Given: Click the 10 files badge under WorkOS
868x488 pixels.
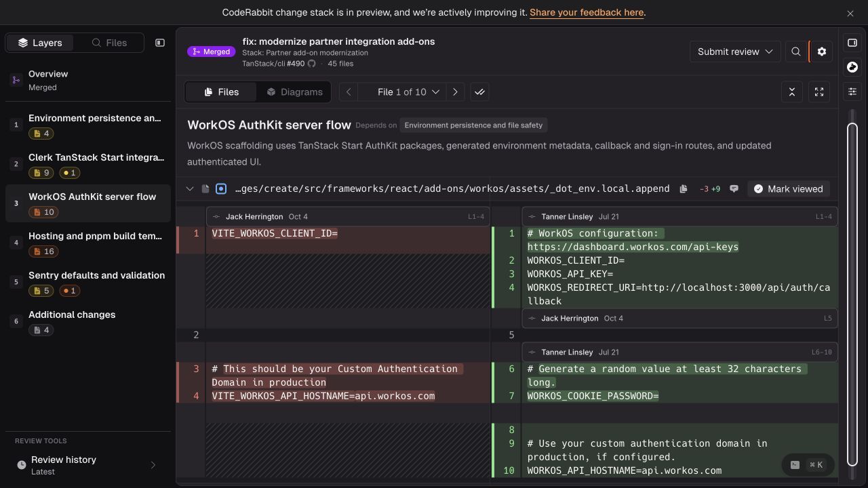Looking at the screenshot, I should click(43, 212).
